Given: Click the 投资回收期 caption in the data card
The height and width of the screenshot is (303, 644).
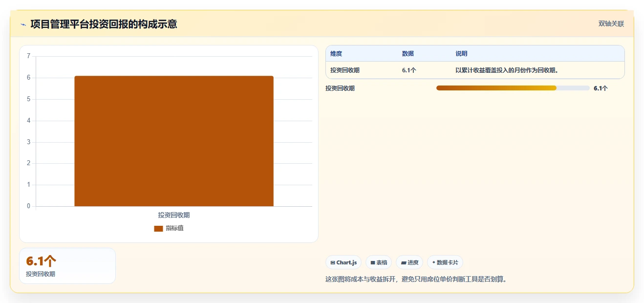Looking at the screenshot, I should (41, 274).
